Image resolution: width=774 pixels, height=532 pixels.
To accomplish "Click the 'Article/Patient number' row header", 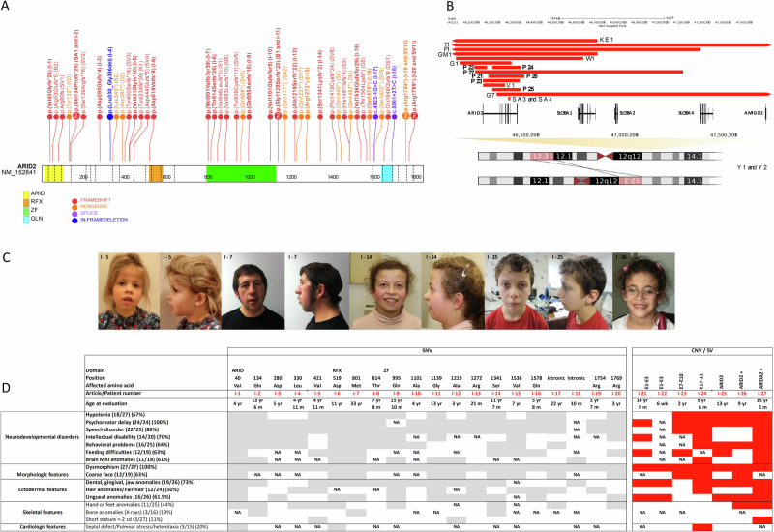I will click(113, 393).
